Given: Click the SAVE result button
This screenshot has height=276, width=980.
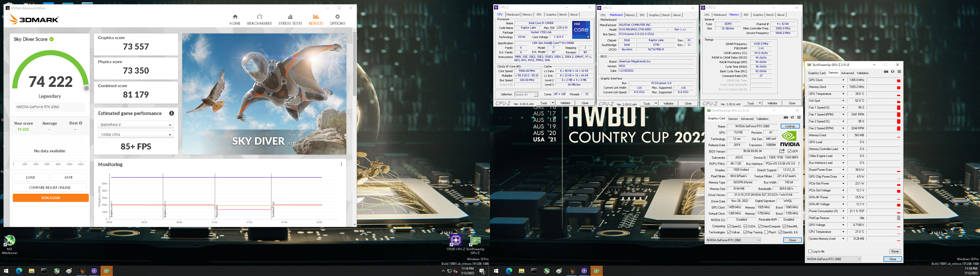Looking at the screenshot, I should [x=68, y=177].
